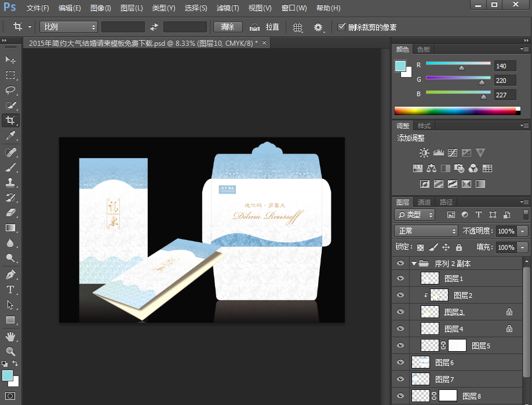
Task: Select the Hand tool
Action: (x=10, y=336)
